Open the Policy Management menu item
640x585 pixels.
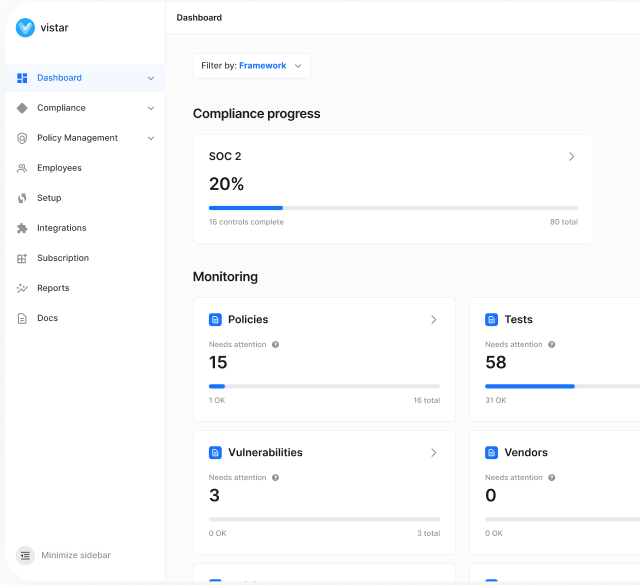click(x=77, y=138)
